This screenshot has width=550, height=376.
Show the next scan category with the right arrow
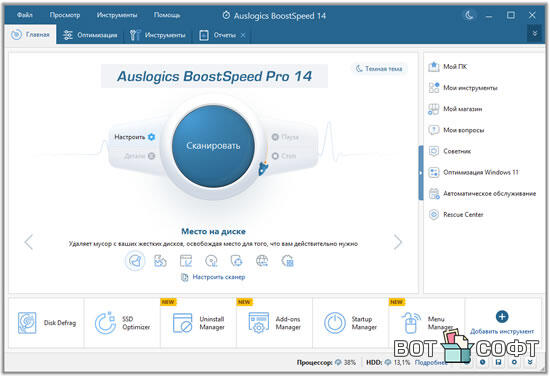[x=397, y=242]
